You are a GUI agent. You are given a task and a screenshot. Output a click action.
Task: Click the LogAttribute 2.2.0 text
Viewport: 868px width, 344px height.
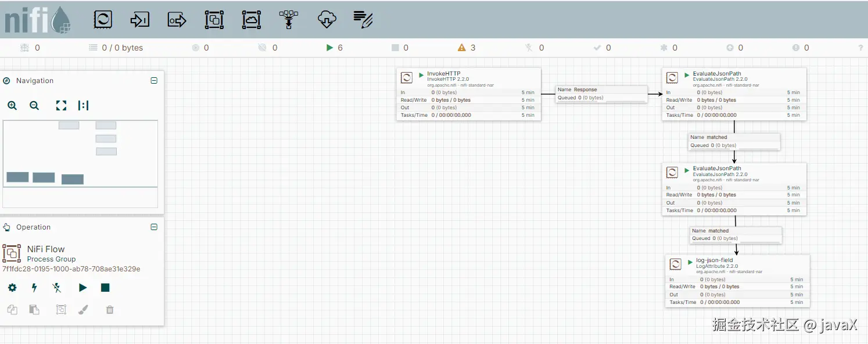click(717, 266)
